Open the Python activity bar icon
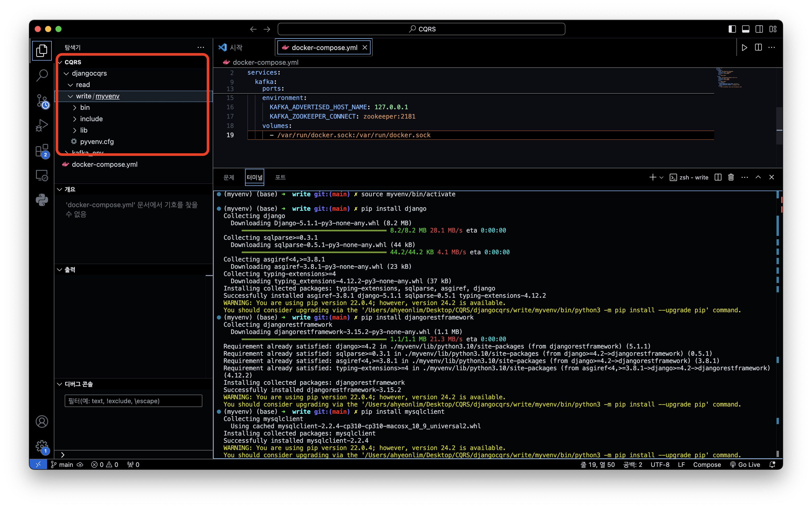Image resolution: width=812 pixels, height=508 pixels. pos(42,200)
